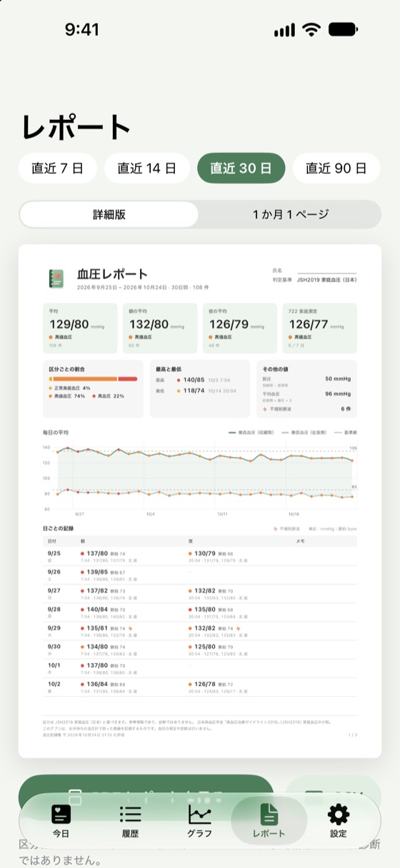Tap the レポート document icon
400x868 pixels.
269,814
